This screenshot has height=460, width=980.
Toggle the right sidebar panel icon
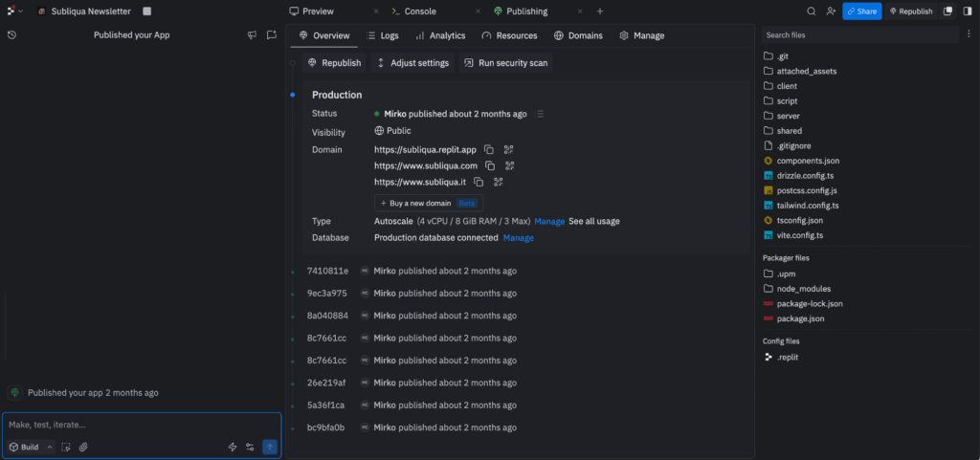pyautogui.click(x=969, y=11)
